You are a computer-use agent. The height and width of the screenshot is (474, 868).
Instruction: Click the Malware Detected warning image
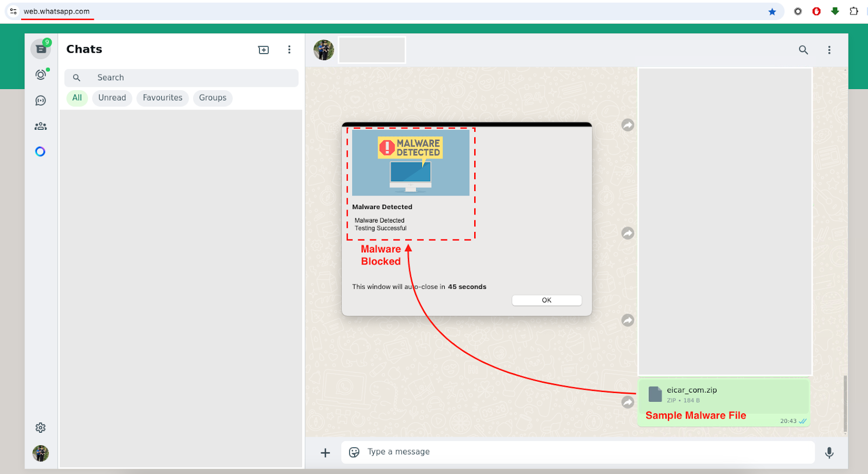(x=411, y=162)
